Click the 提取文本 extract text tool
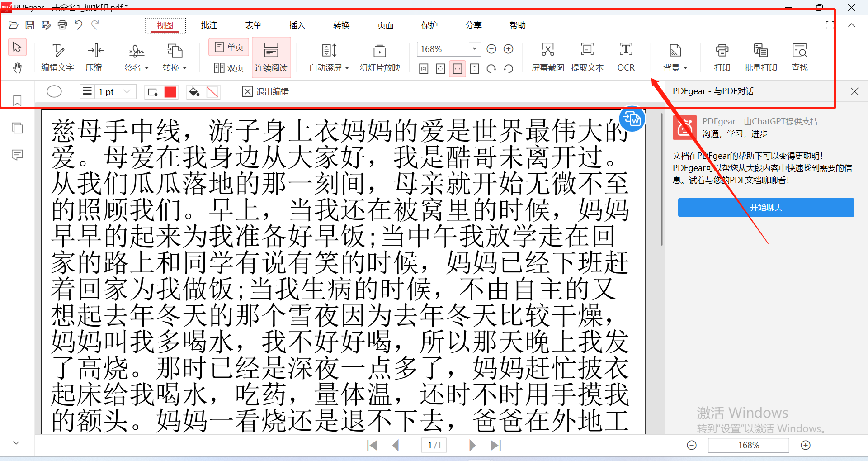The height and width of the screenshot is (461, 868). click(x=587, y=57)
